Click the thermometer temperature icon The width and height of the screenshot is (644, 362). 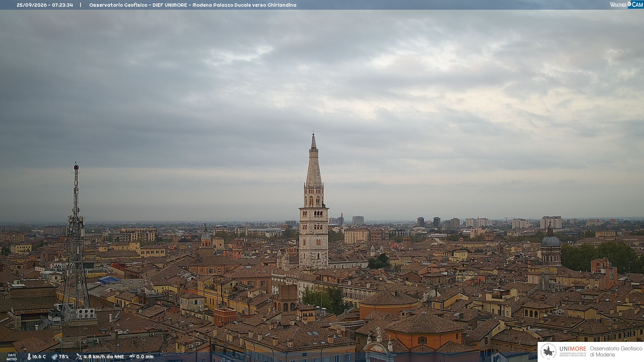click(x=29, y=357)
